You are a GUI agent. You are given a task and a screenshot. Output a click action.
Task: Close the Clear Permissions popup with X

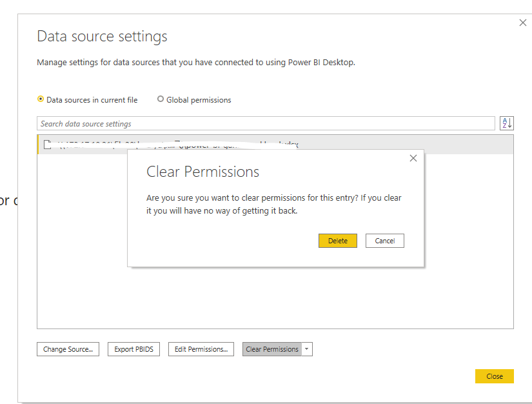click(x=413, y=158)
